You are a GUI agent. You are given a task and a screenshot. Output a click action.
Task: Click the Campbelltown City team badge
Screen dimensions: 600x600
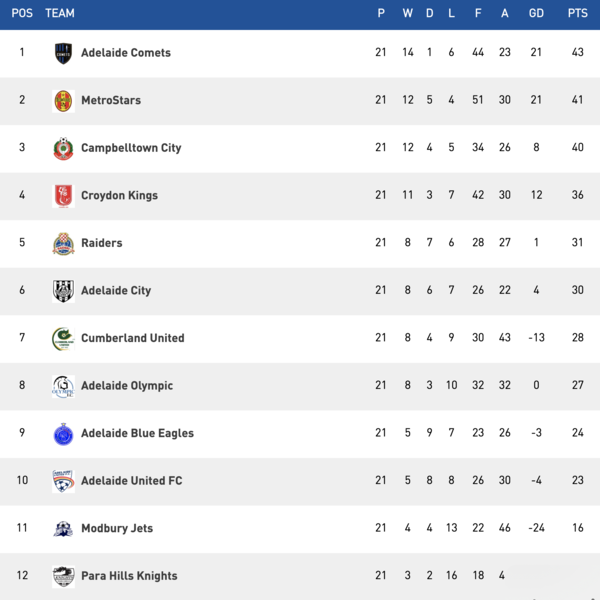(63, 148)
